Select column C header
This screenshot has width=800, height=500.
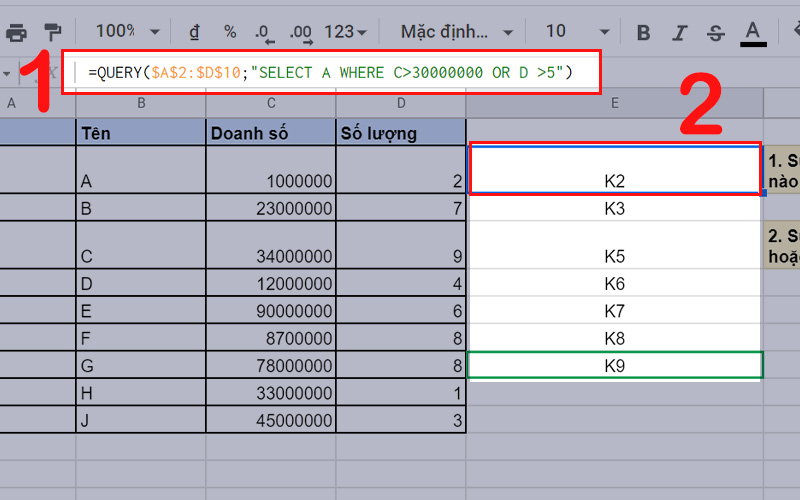(271, 103)
